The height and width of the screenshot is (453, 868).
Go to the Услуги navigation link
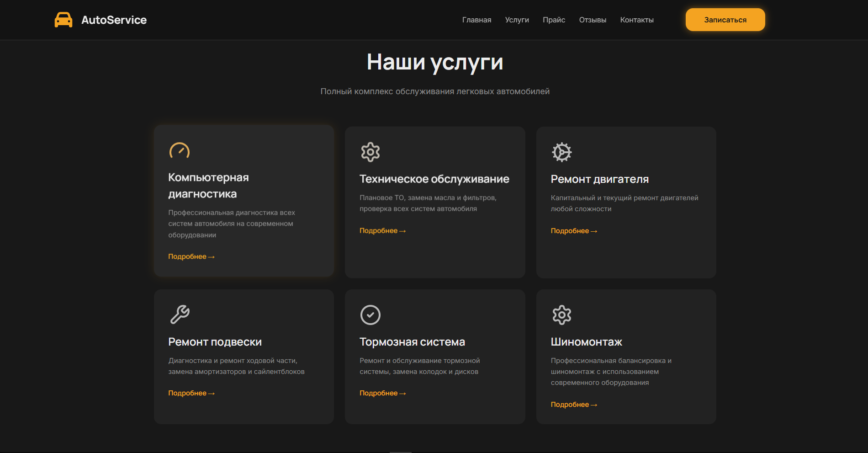(x=517, y=20)
